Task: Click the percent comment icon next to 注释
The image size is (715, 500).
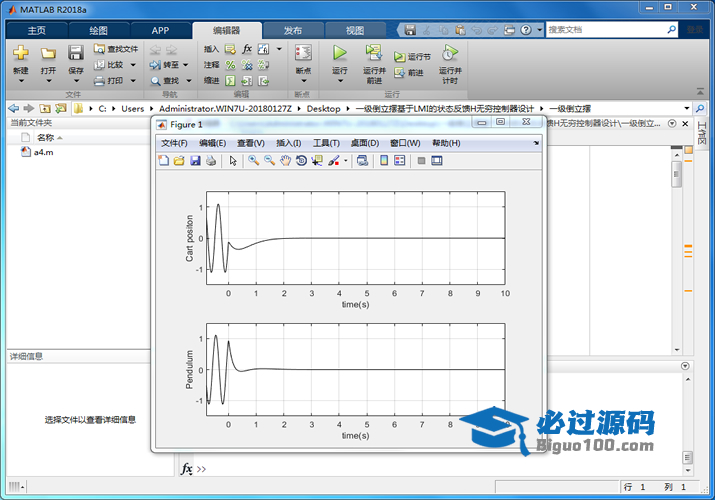Action: pos(230,65)
